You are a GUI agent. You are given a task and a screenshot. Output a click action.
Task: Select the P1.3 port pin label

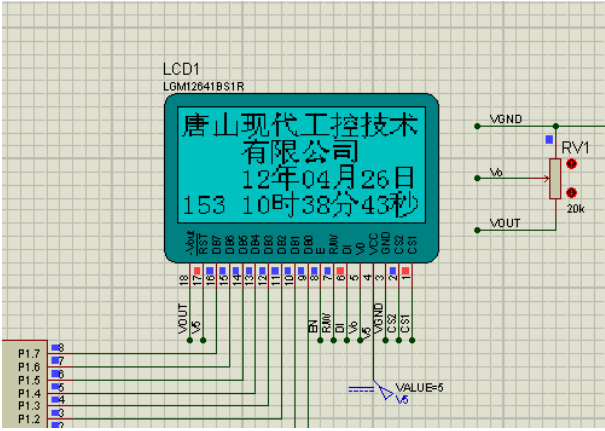point(29,406)
